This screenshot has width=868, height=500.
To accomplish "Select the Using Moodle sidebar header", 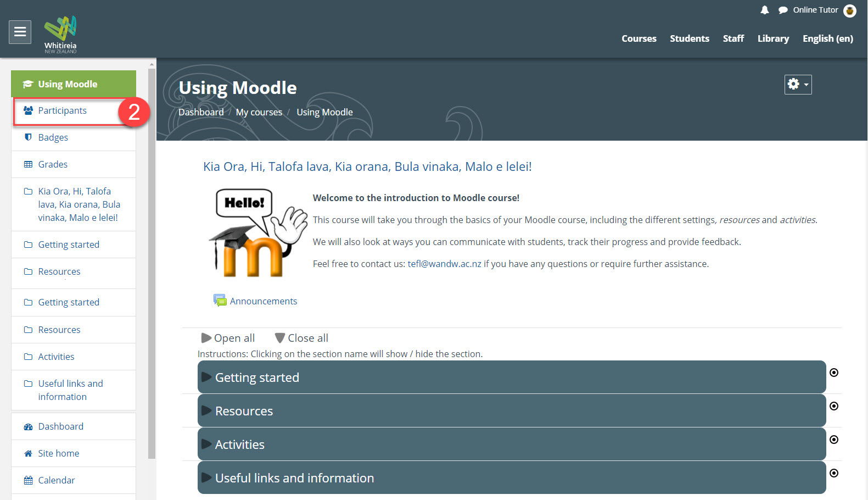I will coord(74,84).
